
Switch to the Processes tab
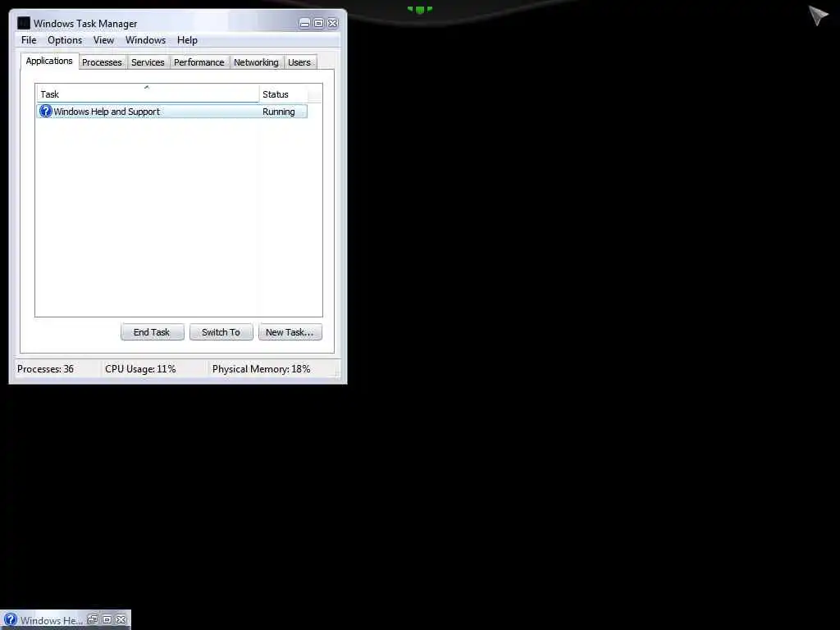pyautogui.click(x=103, y=62)
